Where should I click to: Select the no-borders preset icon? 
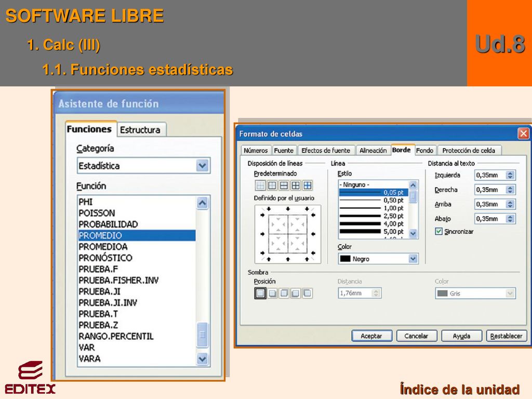tap(260, 185)
